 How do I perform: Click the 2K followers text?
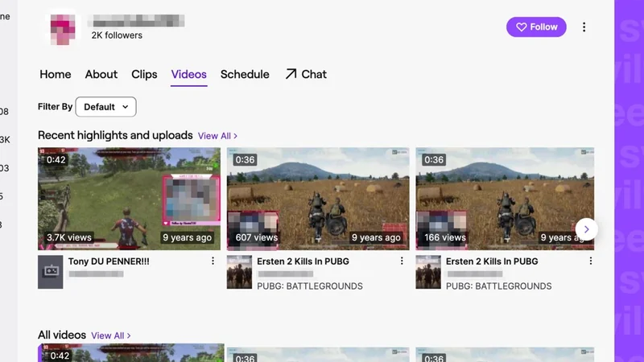tap(117, 35)
